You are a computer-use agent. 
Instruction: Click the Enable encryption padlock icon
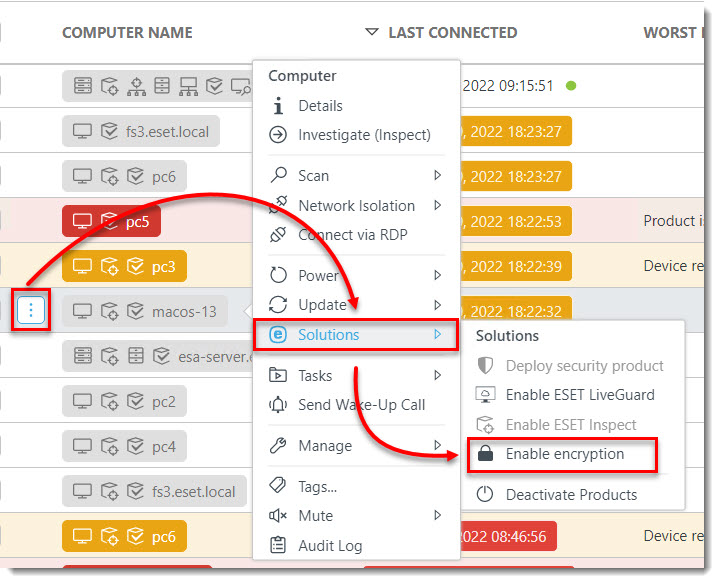click(x=485, y=453)
